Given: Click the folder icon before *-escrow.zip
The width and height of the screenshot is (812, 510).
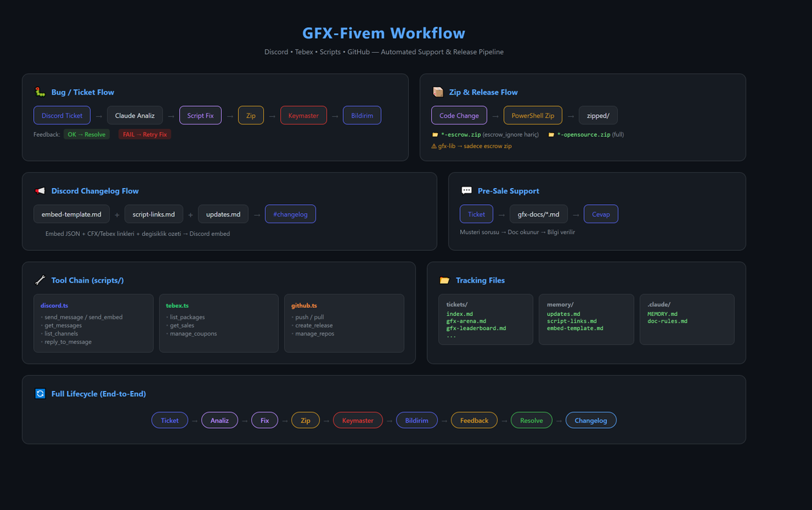Looking at the screenshot, I should click(x=435, y=135).
